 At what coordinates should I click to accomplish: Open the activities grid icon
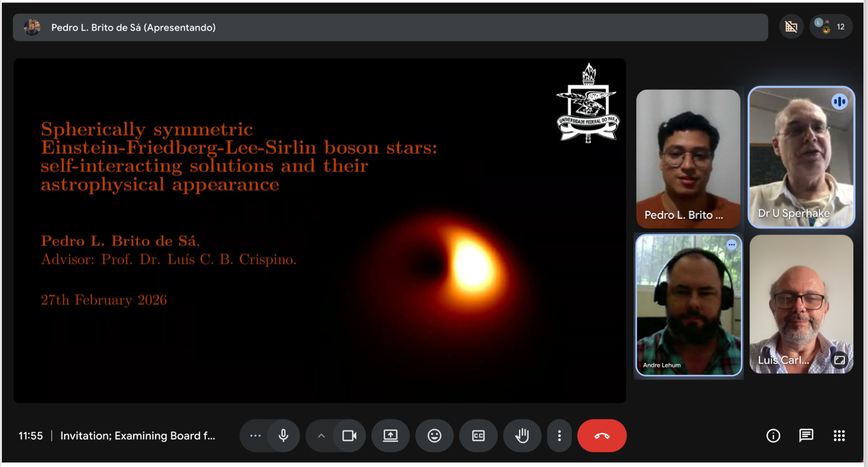click(x=839, y=435)
